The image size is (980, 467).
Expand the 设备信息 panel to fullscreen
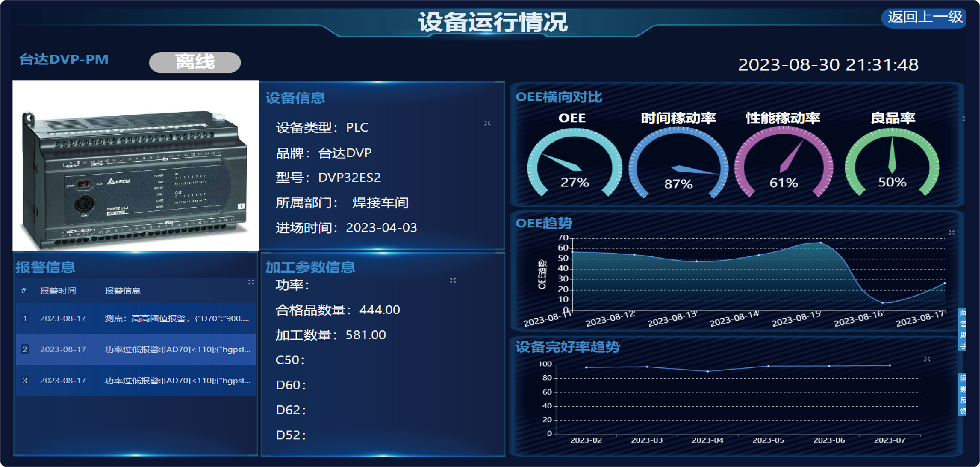[x=487, y=123]
